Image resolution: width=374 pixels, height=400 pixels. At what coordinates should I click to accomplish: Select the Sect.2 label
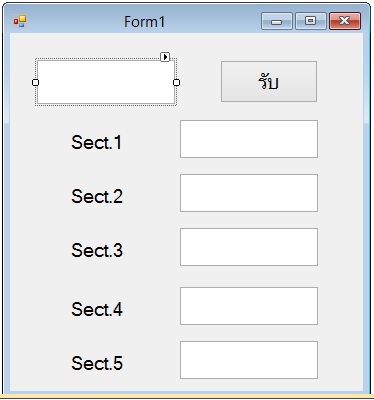point(97,196)
